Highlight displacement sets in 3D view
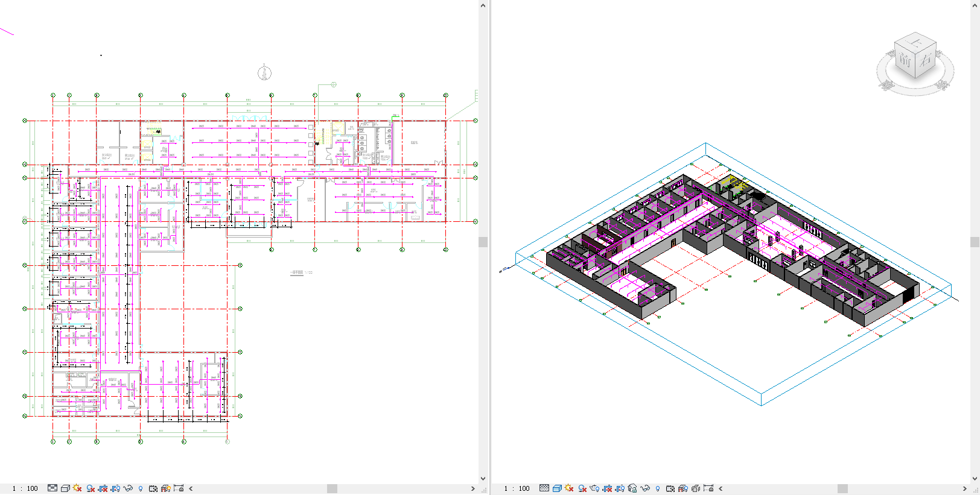This screenshot has width=980, height=495. (696, 488)
